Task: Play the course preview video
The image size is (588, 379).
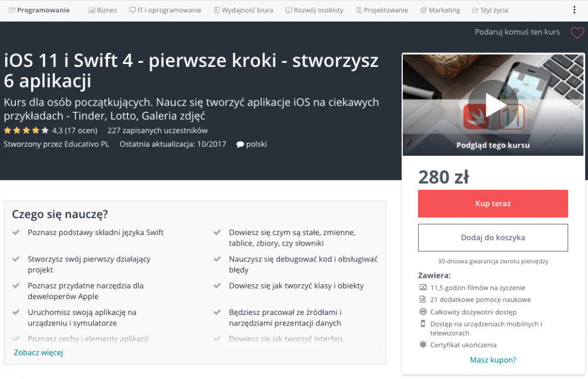Action: [493, 105]
